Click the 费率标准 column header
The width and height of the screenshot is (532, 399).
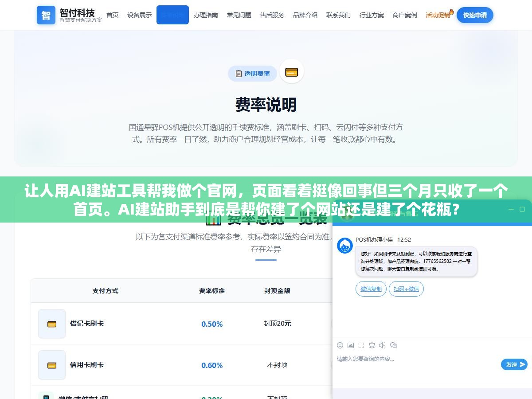coord(212,291)
